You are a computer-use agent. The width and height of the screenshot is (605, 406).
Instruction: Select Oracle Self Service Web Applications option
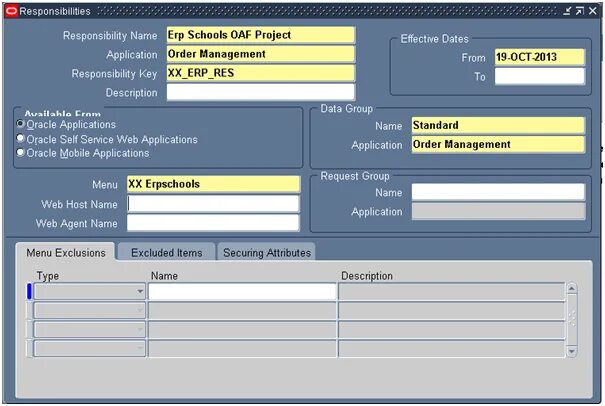point(20,138)
